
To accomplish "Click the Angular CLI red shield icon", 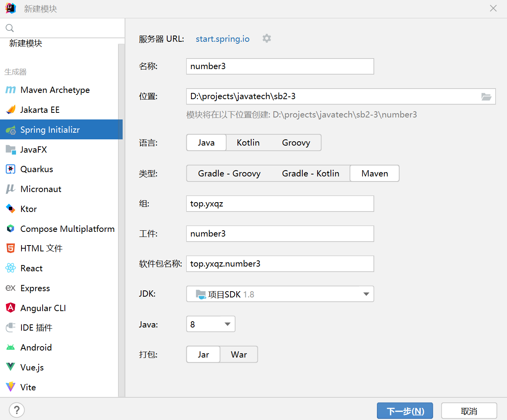I will (x=11, y=308).
